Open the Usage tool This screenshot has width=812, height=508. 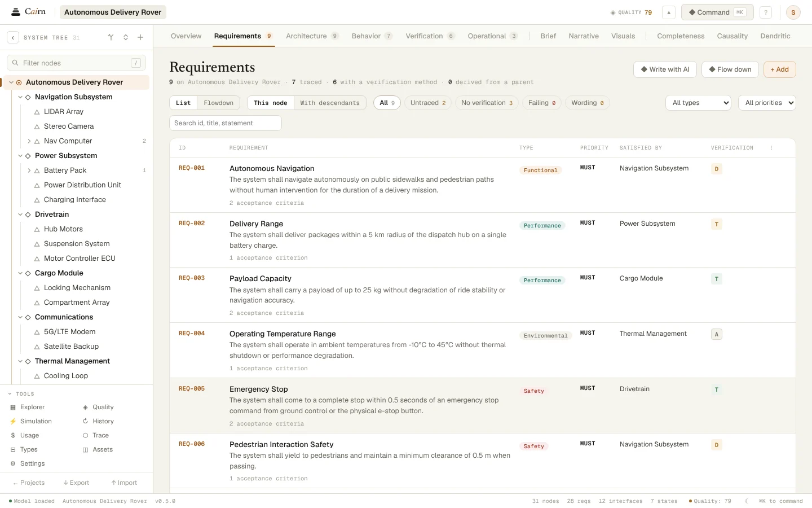click(x=29, y=435)
